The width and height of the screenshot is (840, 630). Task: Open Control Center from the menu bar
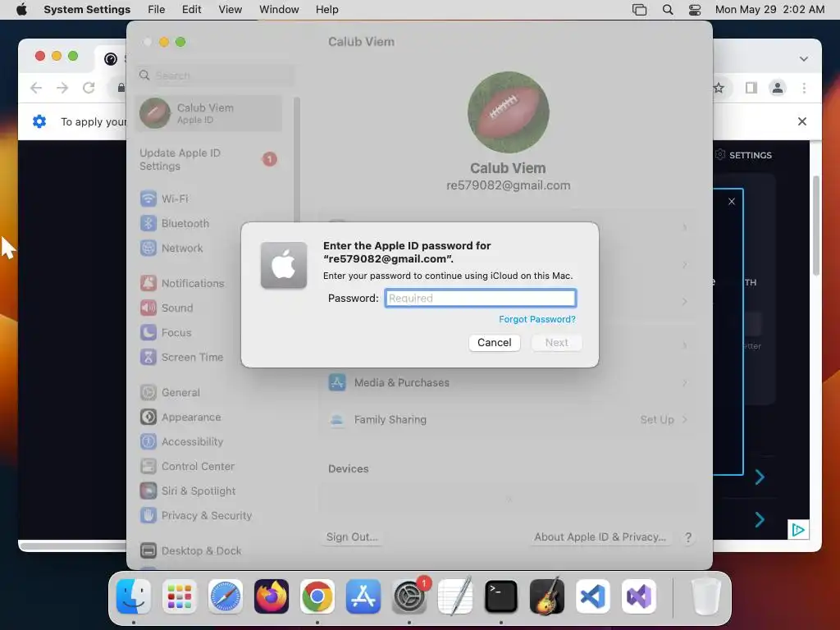click(x=695, y=10)
